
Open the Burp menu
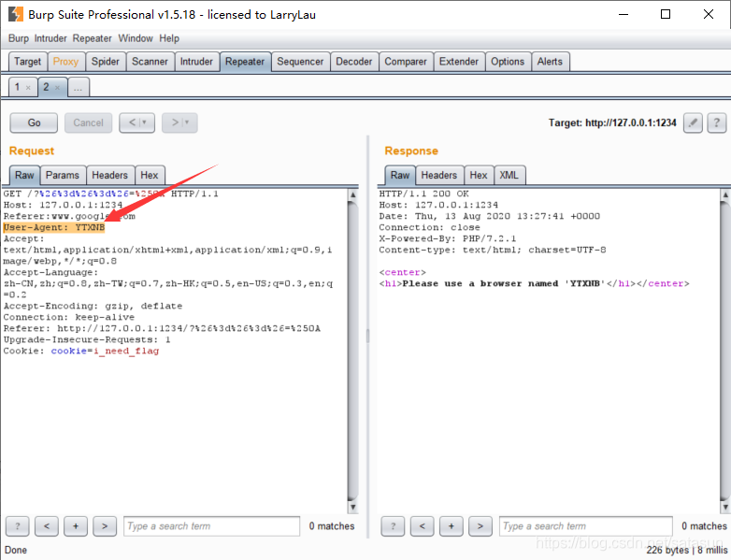[18, 38]
